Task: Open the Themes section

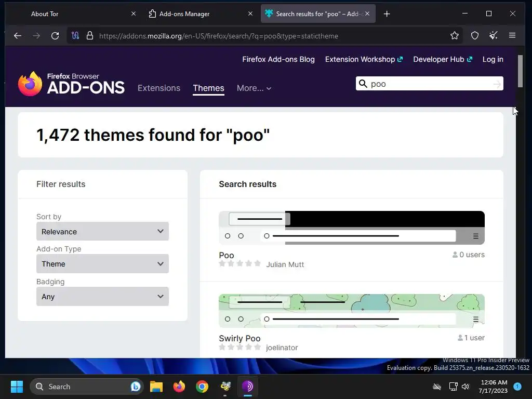Action: (x=208, y=88)
